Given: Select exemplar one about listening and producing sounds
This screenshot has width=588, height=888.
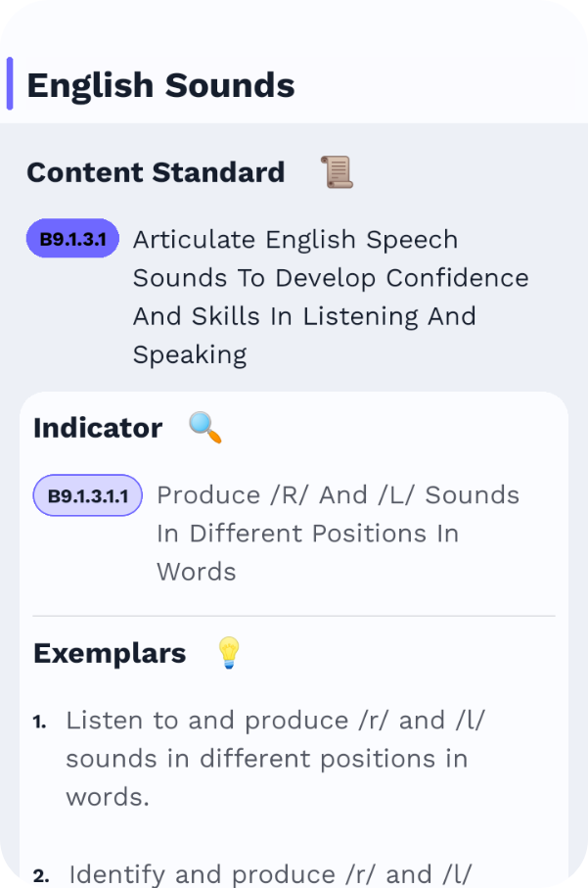Looking at the screenshot, I should 276,759.
